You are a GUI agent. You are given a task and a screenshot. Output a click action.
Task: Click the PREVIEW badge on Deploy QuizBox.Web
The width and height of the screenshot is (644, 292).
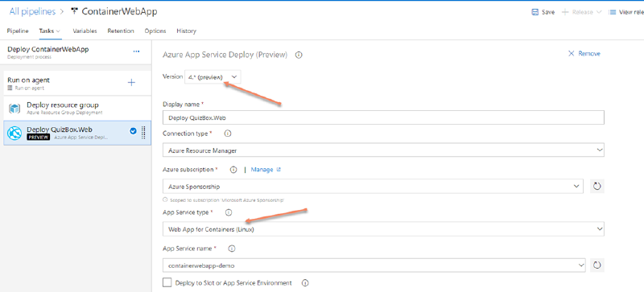coord(38,138)
